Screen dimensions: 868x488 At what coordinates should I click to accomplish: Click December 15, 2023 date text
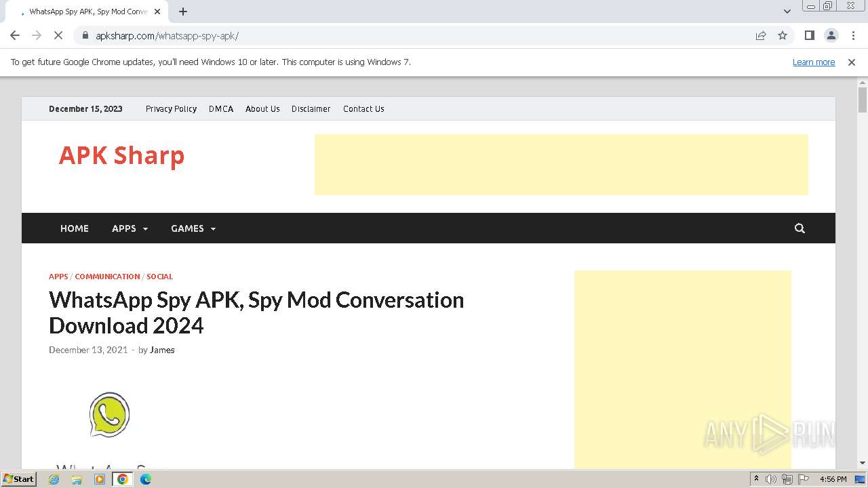[85, 108]
